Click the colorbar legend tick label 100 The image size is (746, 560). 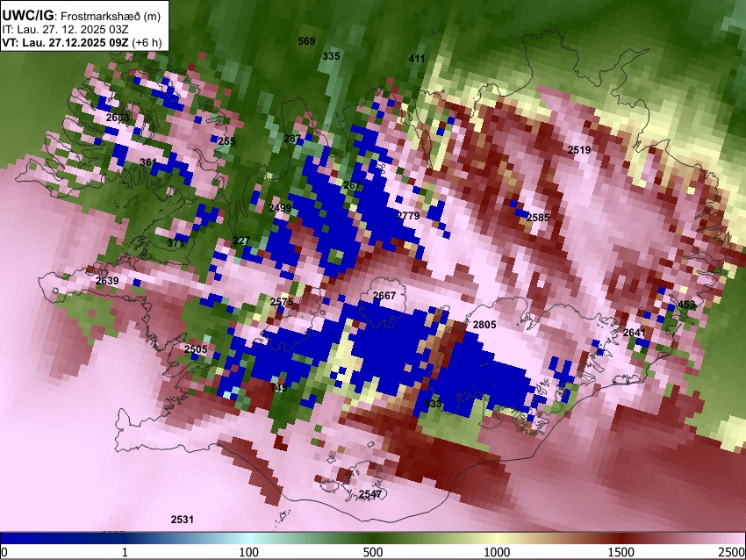click(x=249, y=552)
